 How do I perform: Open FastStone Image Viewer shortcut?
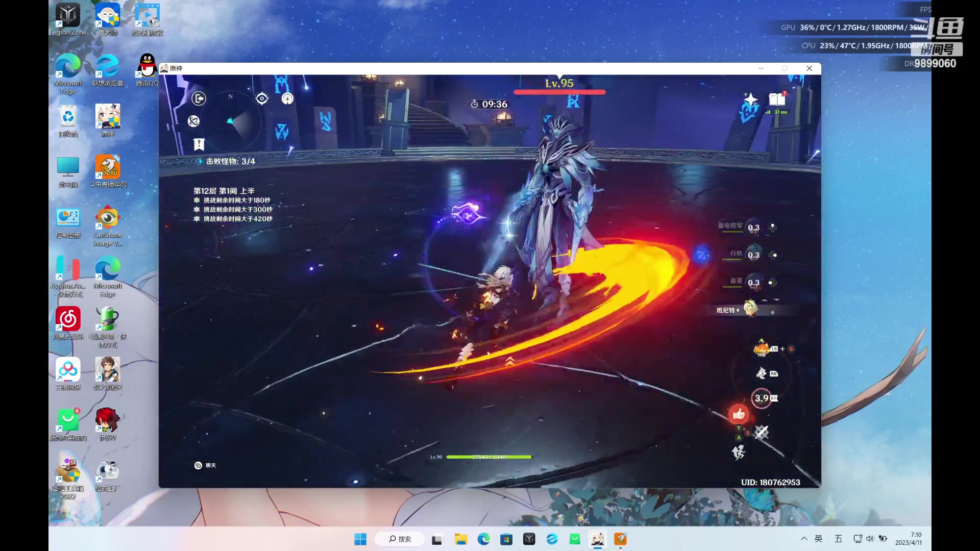(x=108, y=226)
